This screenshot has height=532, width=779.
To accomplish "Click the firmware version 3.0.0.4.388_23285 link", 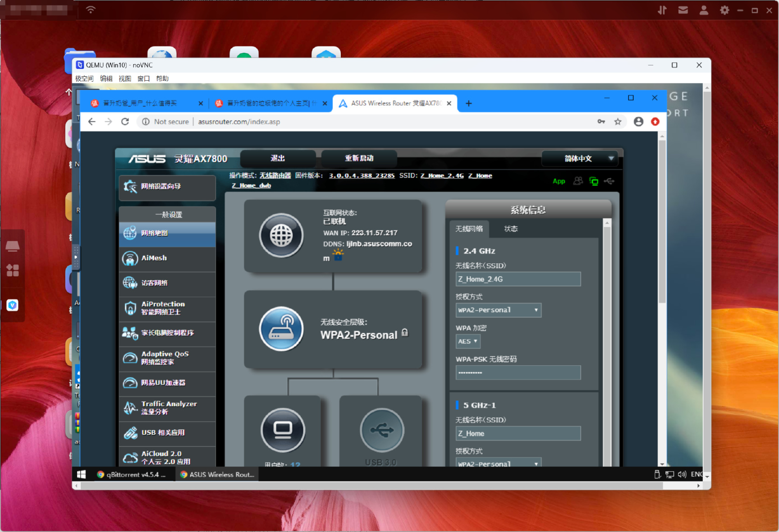I will (362, 175).
